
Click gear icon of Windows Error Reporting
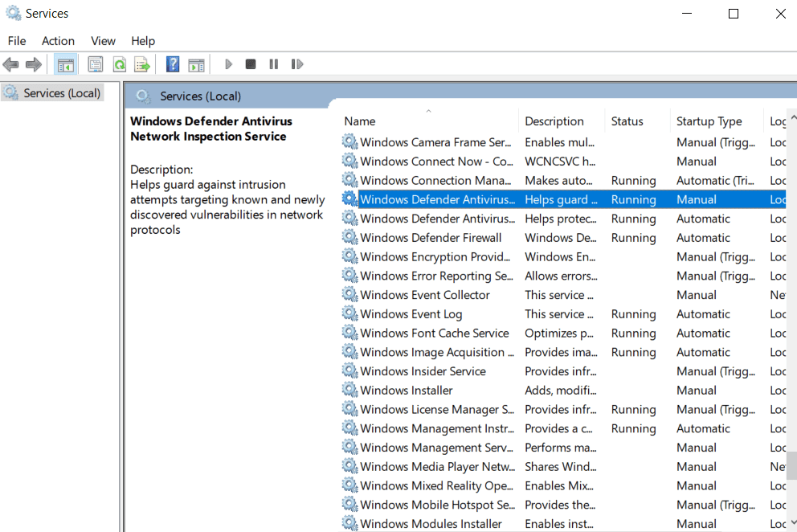point(349,275)
